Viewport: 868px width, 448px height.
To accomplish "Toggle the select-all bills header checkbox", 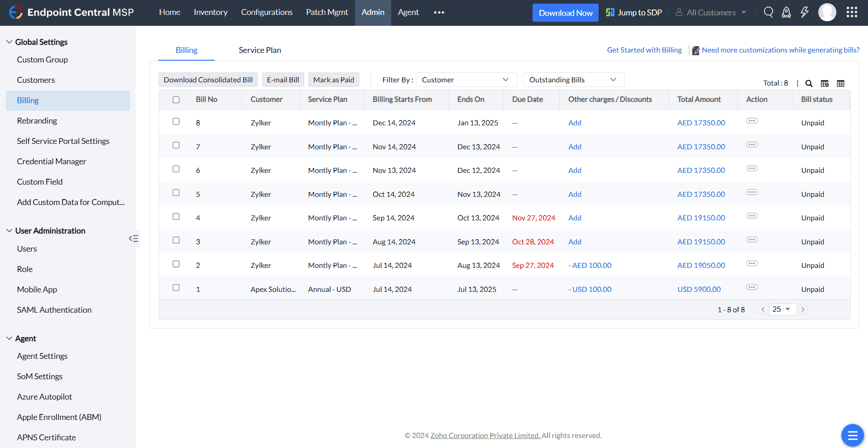I will (x=176, y=100).
